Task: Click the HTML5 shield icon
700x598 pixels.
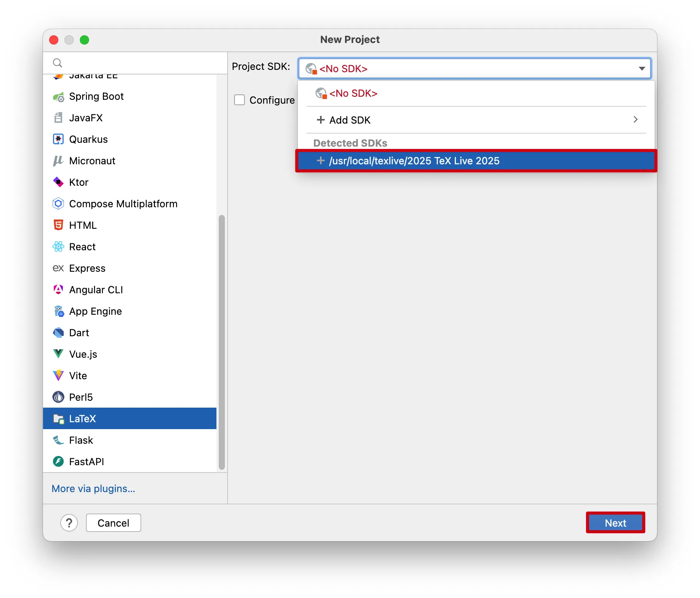Action: tap(58, 225)
